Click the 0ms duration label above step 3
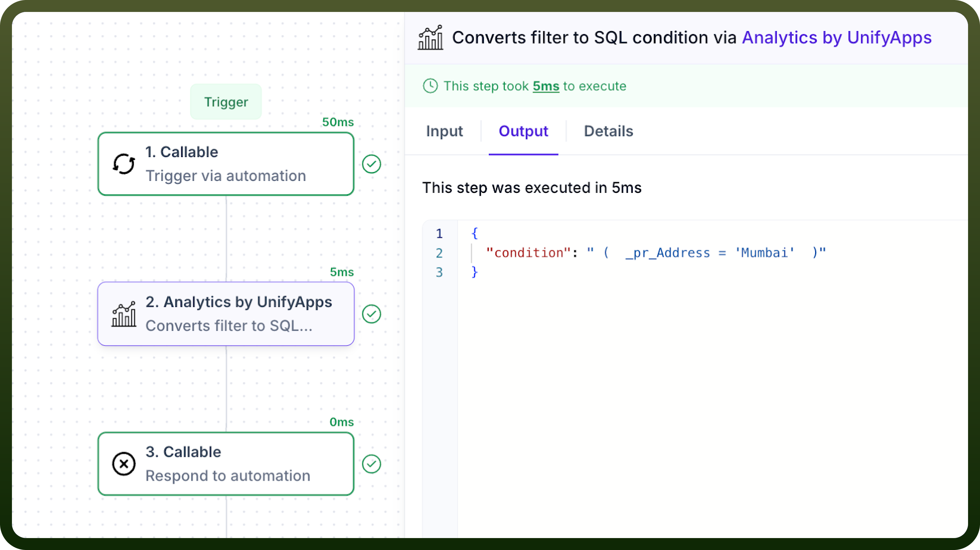The width and height of the screenshot is (980, 550). 342,422
